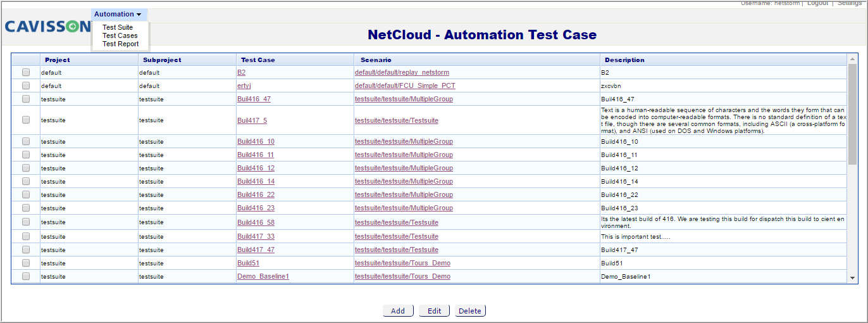Tick the Build417_33 row checkbox
This screenshot has width=868, height=323.
26,236
